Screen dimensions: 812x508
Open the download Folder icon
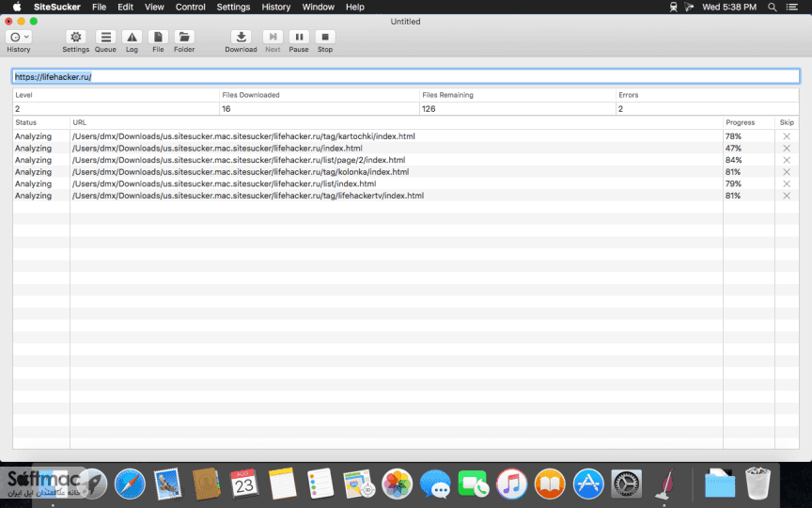184,38
